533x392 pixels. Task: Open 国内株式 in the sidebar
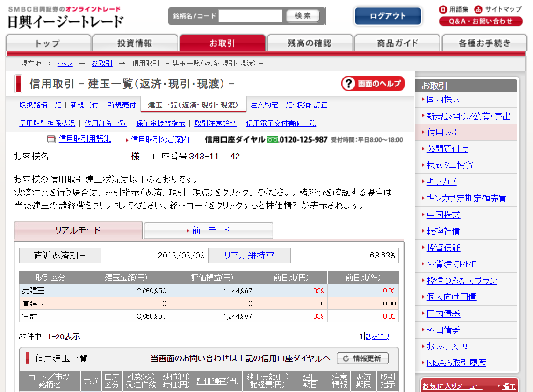[443, 100]
